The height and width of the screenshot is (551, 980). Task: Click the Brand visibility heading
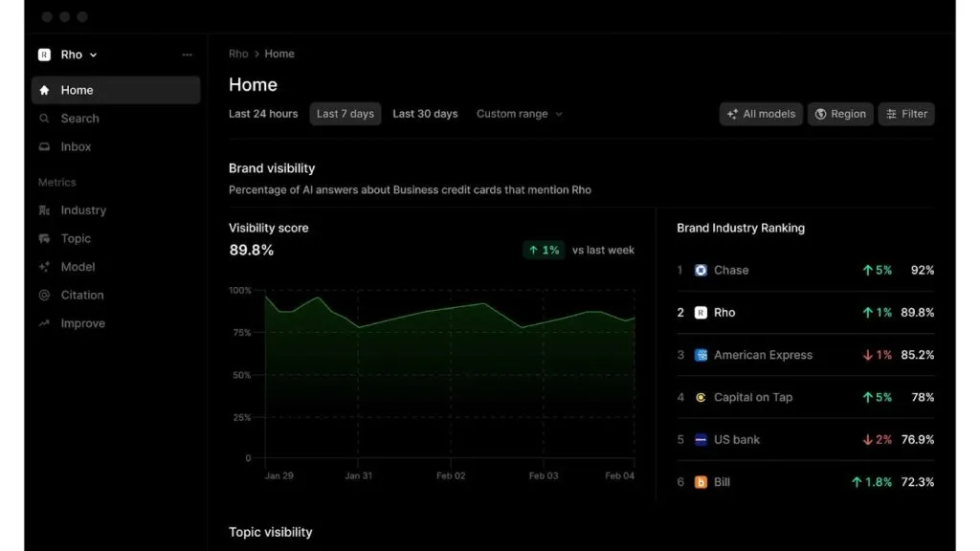coord(272,168)
